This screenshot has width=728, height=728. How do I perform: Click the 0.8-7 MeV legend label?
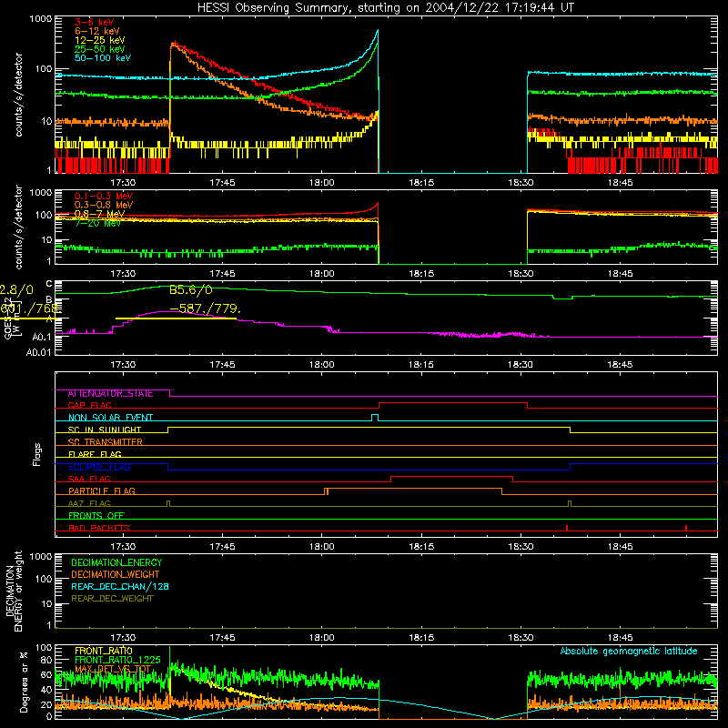coord(99,214)
